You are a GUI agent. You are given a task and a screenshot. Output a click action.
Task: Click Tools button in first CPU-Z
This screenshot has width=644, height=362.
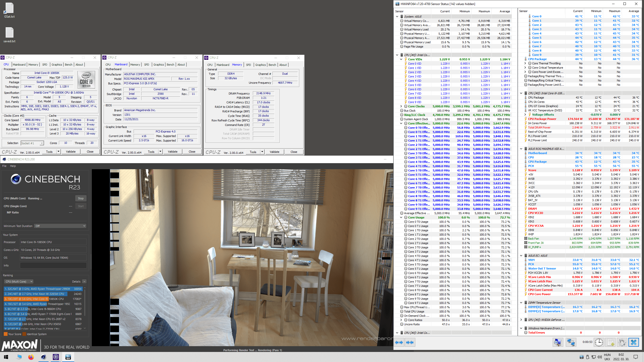49,152
